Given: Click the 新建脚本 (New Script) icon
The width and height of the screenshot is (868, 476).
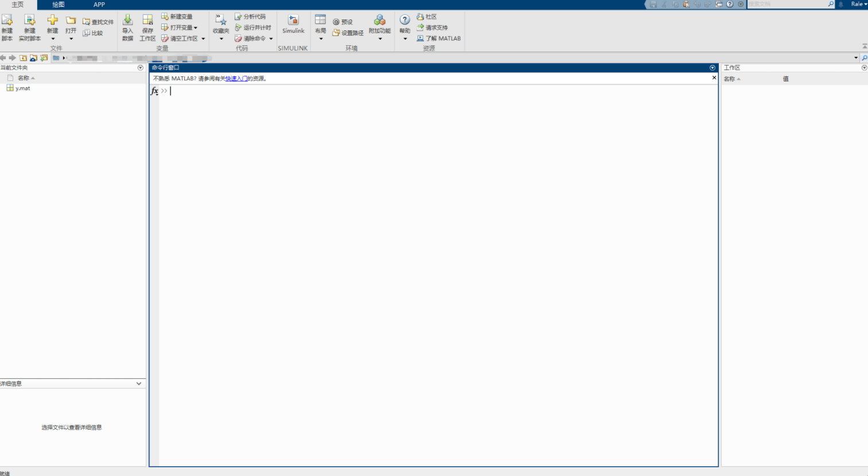Looking at the screenshot, I should coord(7,20).
